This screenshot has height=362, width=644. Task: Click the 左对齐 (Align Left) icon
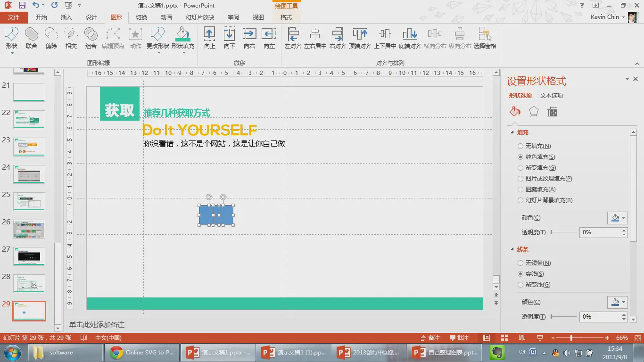(x=293, y=38)
